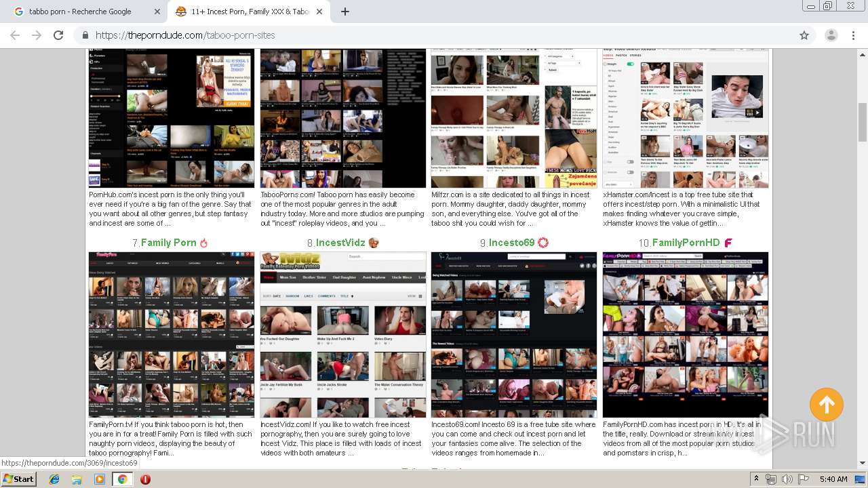The height and width of the screenshot is (488, 868).
Task: Open the volume control tray icon
Action: tap(787, 479)
